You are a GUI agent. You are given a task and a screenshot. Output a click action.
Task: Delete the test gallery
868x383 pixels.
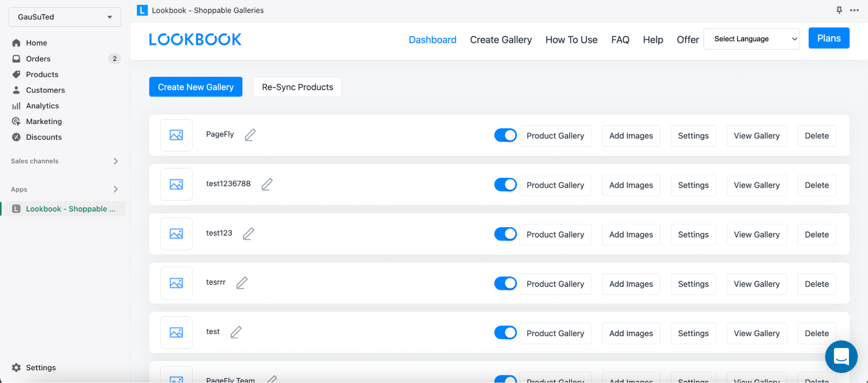[x=817, y=334]
